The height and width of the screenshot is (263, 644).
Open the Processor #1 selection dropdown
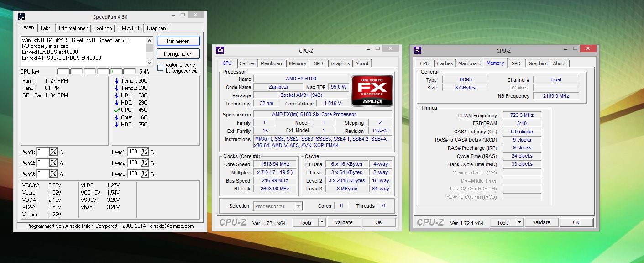pyautogui.click(x=298, y=206)
